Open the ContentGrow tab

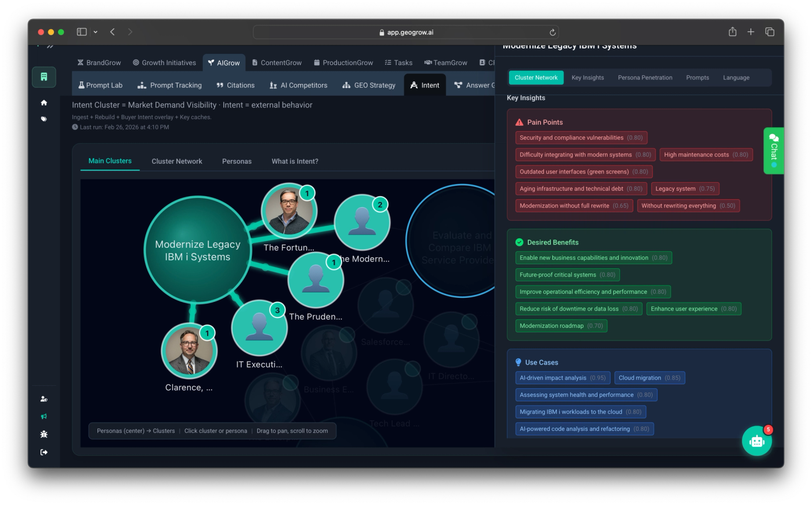277,63
